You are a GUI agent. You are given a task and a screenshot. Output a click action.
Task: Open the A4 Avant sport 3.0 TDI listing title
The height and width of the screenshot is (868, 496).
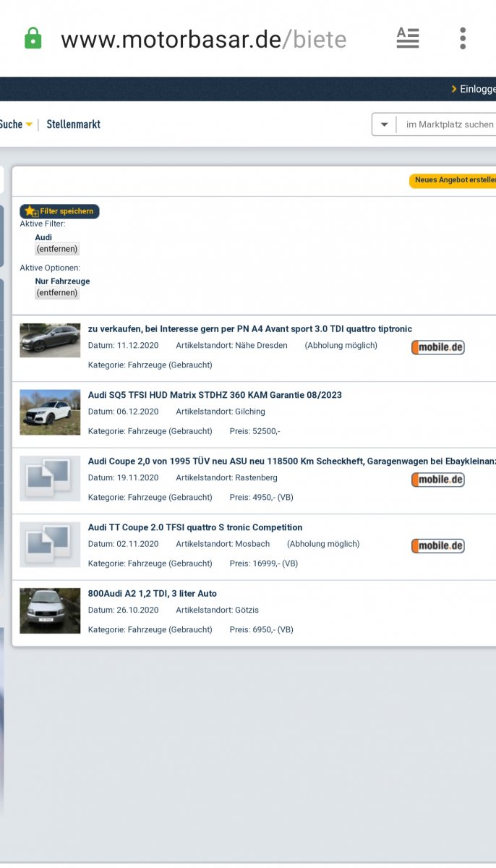point(250,329)
